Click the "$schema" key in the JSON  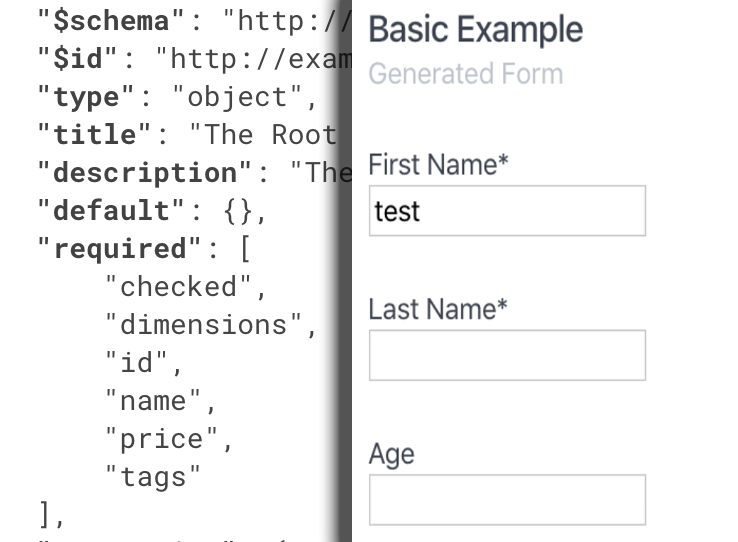coord(111,20)
